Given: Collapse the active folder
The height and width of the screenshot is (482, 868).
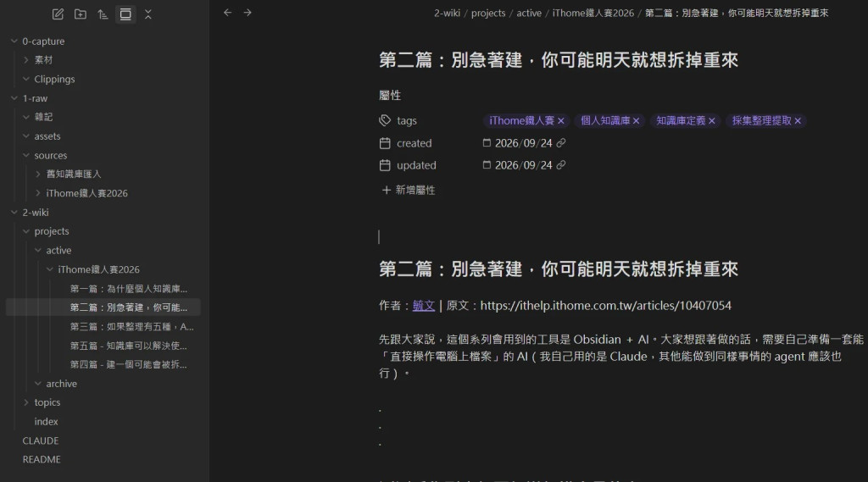Looking at the screenshot, I should coord(37,250).
